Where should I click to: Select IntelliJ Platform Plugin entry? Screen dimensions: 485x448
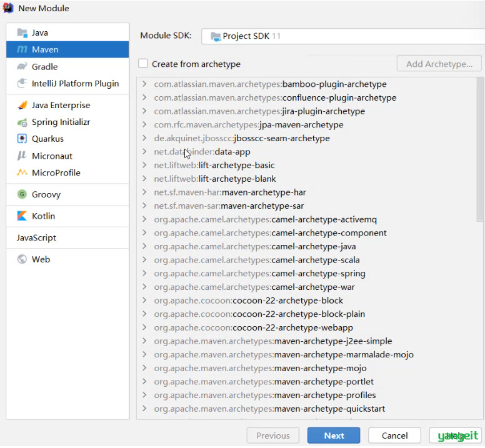coord(67,84)
